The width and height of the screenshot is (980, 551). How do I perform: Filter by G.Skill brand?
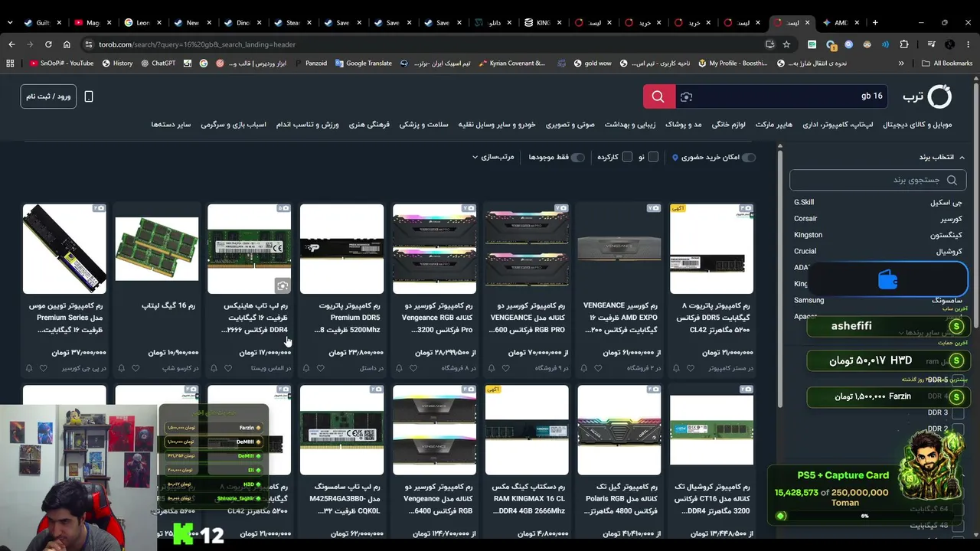pyautogui.click(x=877, y=202)
